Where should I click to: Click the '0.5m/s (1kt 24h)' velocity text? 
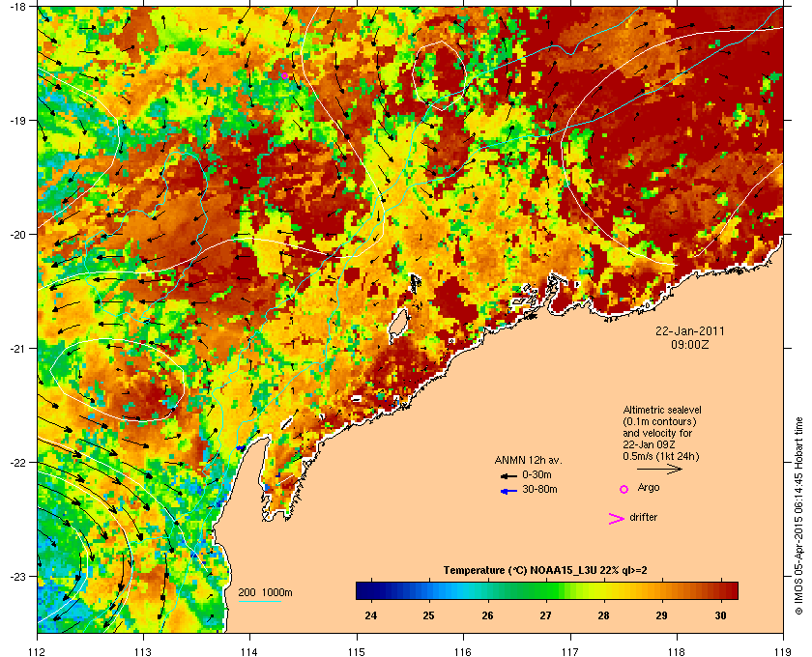coord(661,456)
